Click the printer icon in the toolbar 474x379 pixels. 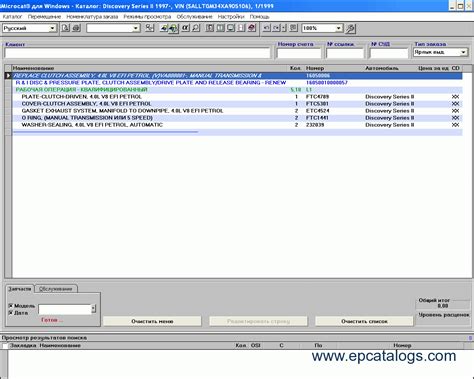(76, 28)
